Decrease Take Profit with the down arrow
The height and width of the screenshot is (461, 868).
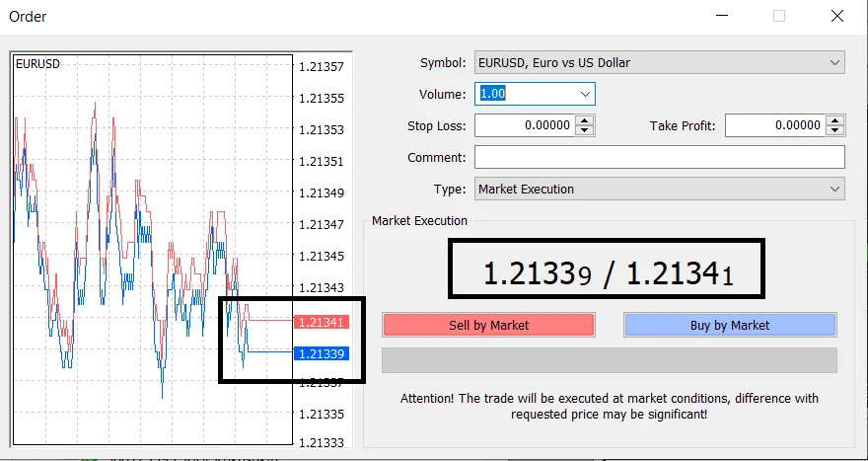pyautogui.click(x=835, y=131)
